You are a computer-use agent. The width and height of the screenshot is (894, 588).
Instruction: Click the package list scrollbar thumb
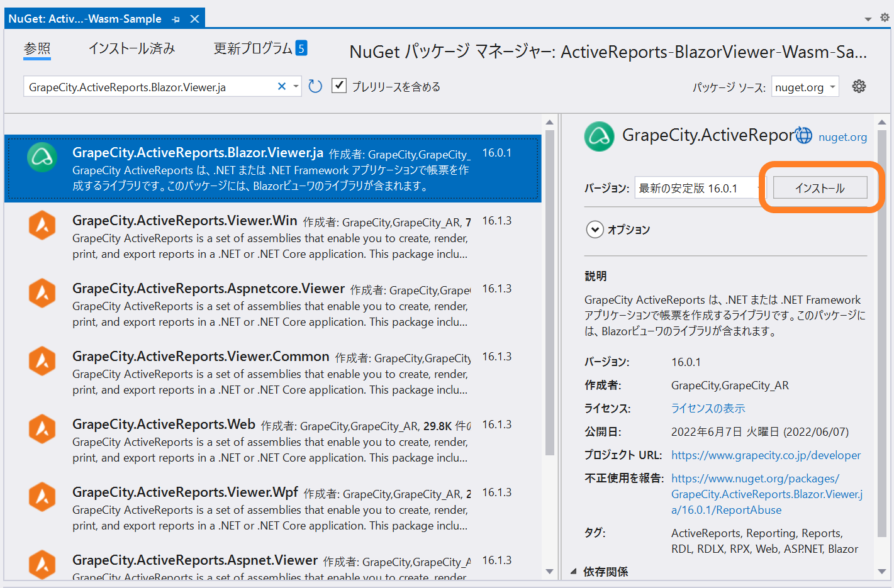click(549, 292)
